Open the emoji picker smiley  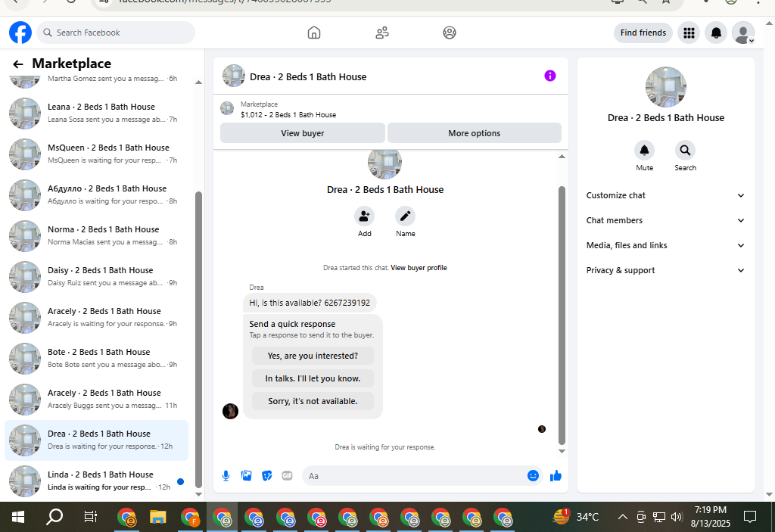click(x=533, y=476)
